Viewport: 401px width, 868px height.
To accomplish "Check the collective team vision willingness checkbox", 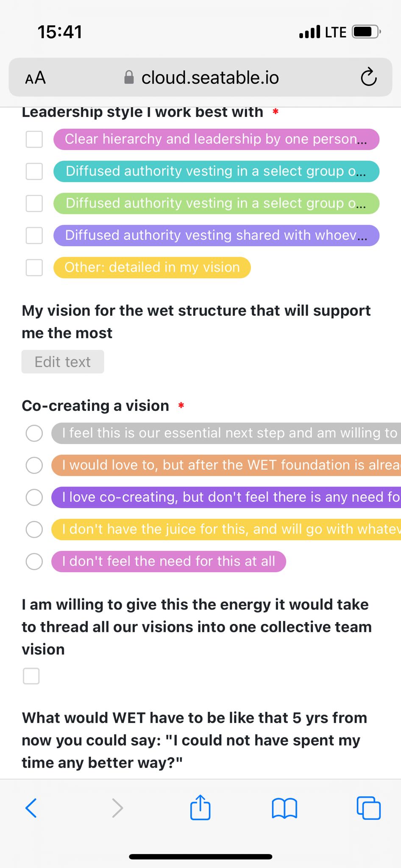I will pos(31,676).
